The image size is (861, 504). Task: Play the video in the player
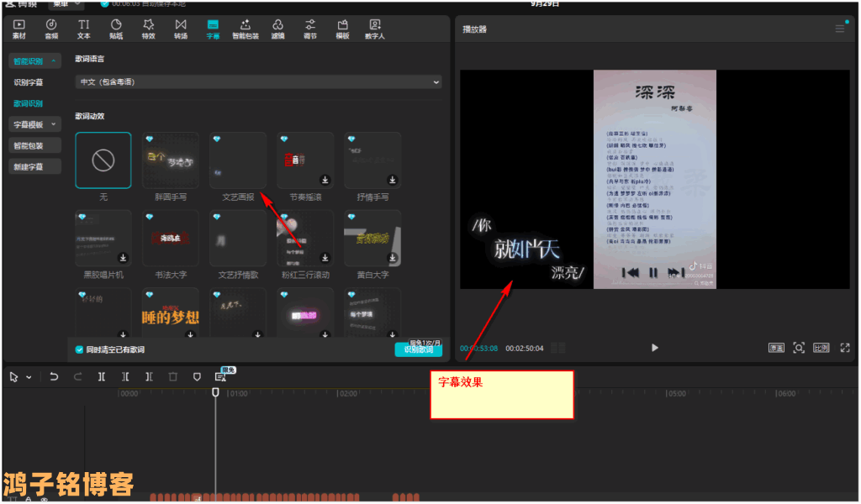coord(655,348)
